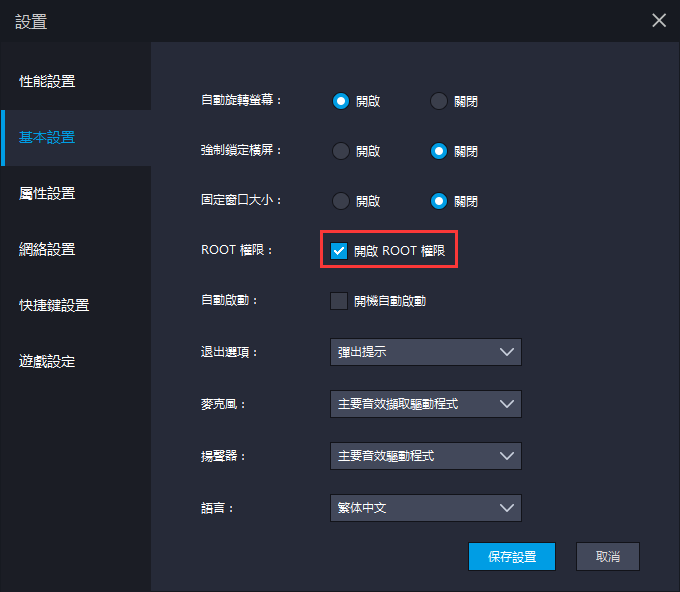Expand the 退出選項 dropdown
Viewport: 680px width, 592px height.
(425, 352)
